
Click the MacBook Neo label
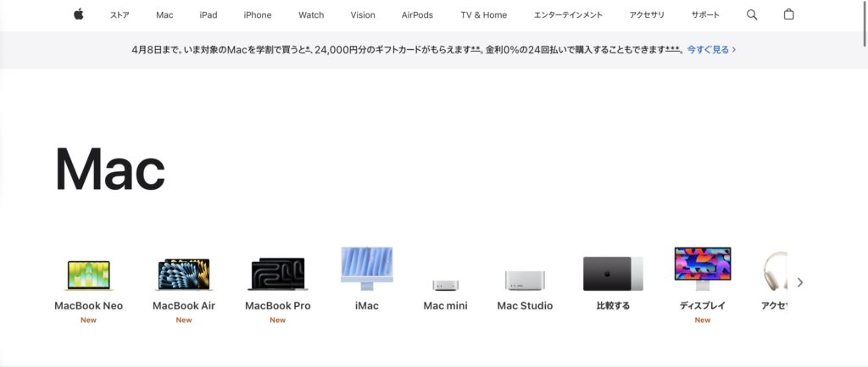coord(88,306)
